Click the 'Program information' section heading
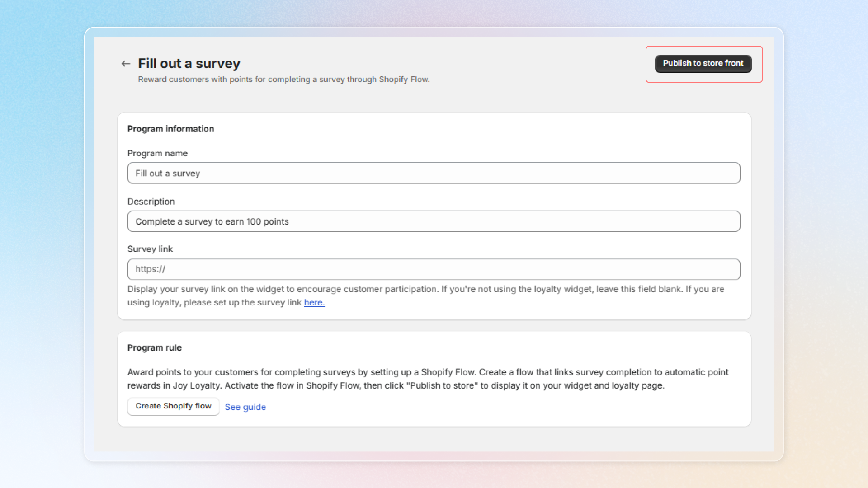Viewport: 868px width, 488px height. pyautogui.click(x=170, y=129)
